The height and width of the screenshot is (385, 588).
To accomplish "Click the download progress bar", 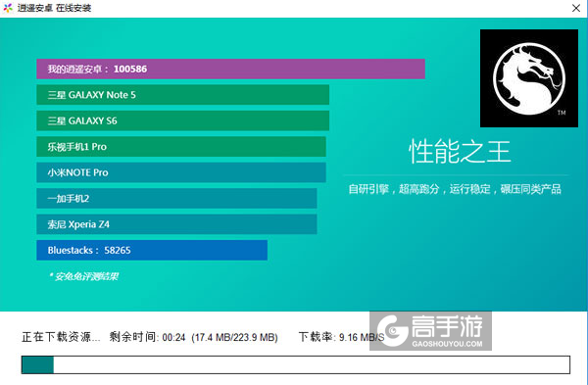I will 296,364.
